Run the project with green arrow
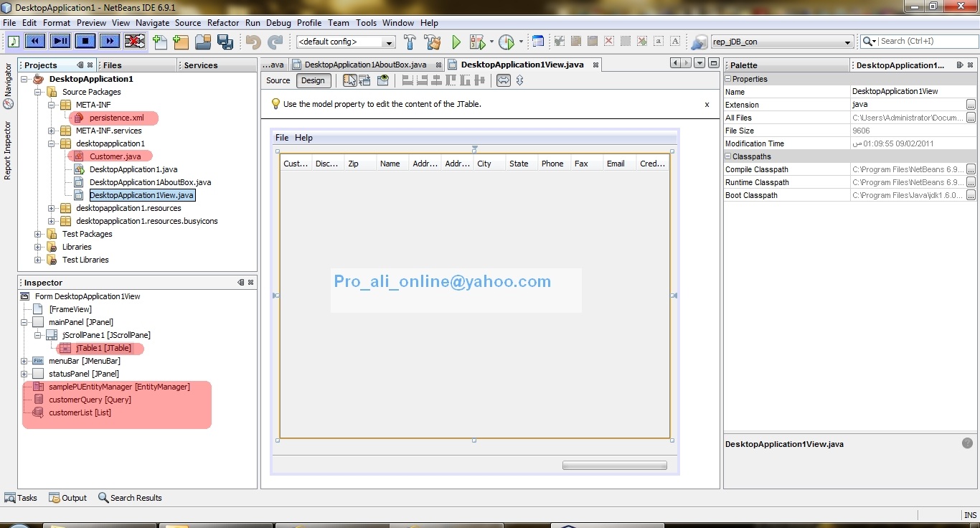980x528 pixels. (x=456, y=42)
